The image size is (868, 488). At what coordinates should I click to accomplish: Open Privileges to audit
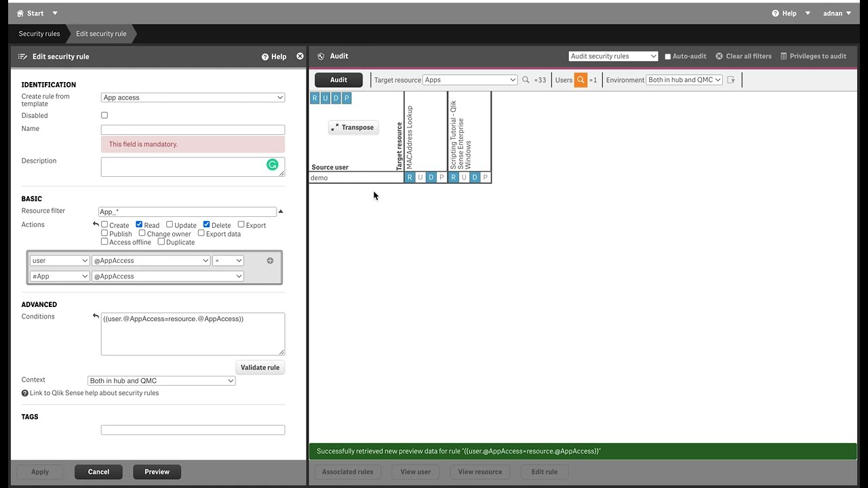813,56
